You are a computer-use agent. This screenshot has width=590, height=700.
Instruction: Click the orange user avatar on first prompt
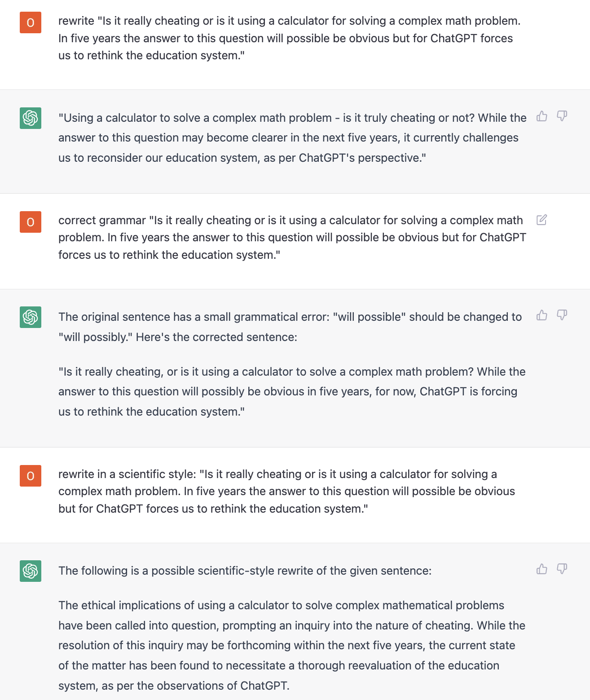coord(31,22)
